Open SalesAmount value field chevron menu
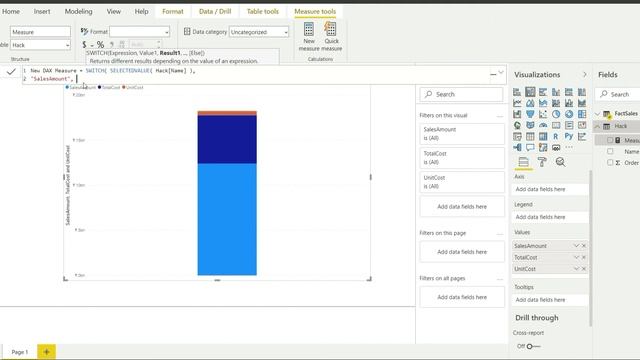 pos(576,246)
